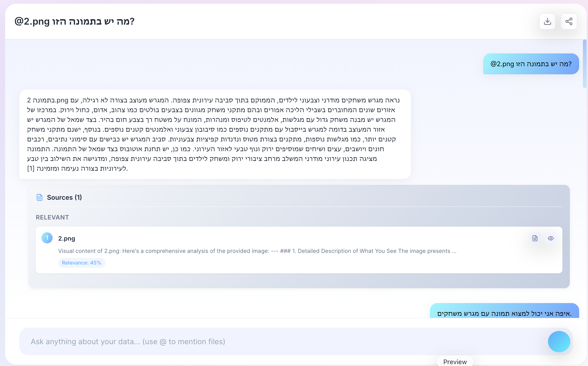
Task: Click the second user message bubble at bottom
Action: (504, 313)
